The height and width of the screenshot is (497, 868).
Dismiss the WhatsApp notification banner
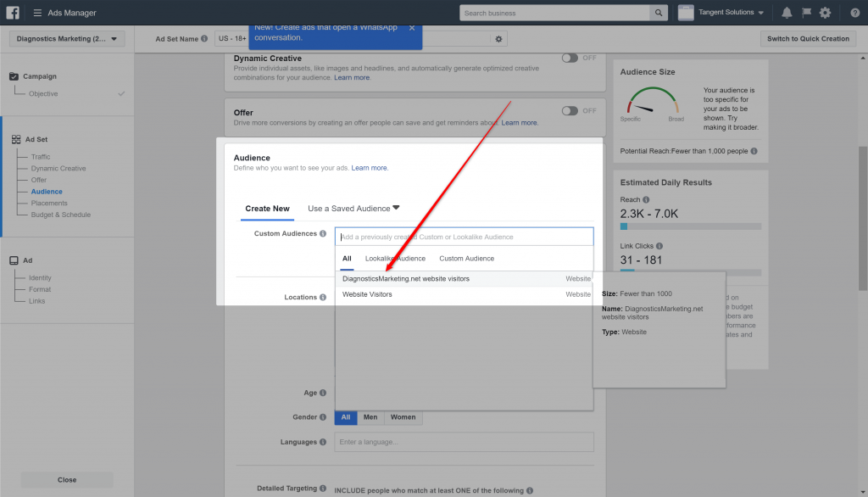click(411, 28)
